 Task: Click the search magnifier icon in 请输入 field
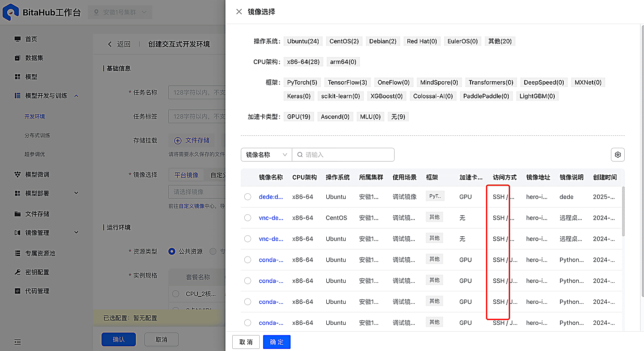pos(300,155)
